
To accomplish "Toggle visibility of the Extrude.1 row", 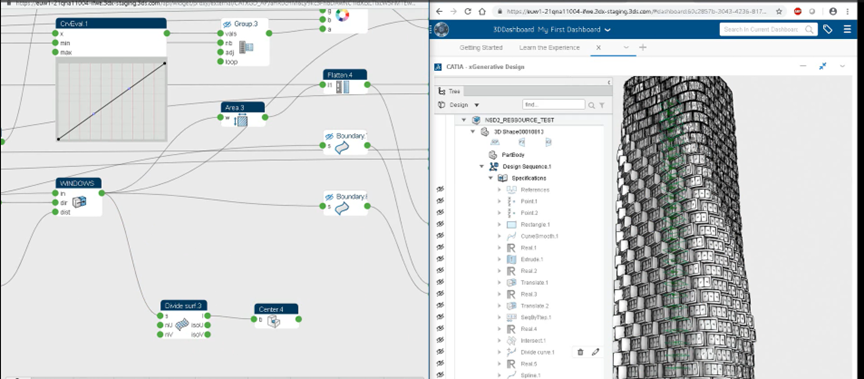I will [x=440, y=259].
